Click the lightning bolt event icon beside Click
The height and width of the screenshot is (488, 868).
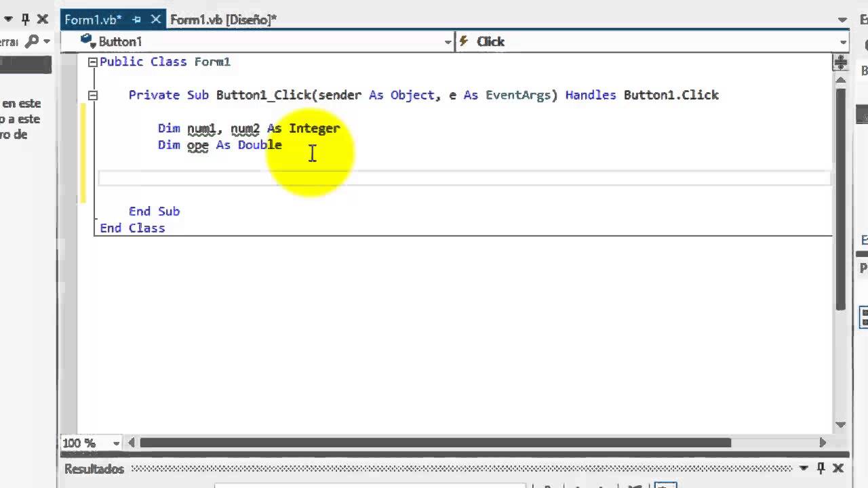click(464, 41)
